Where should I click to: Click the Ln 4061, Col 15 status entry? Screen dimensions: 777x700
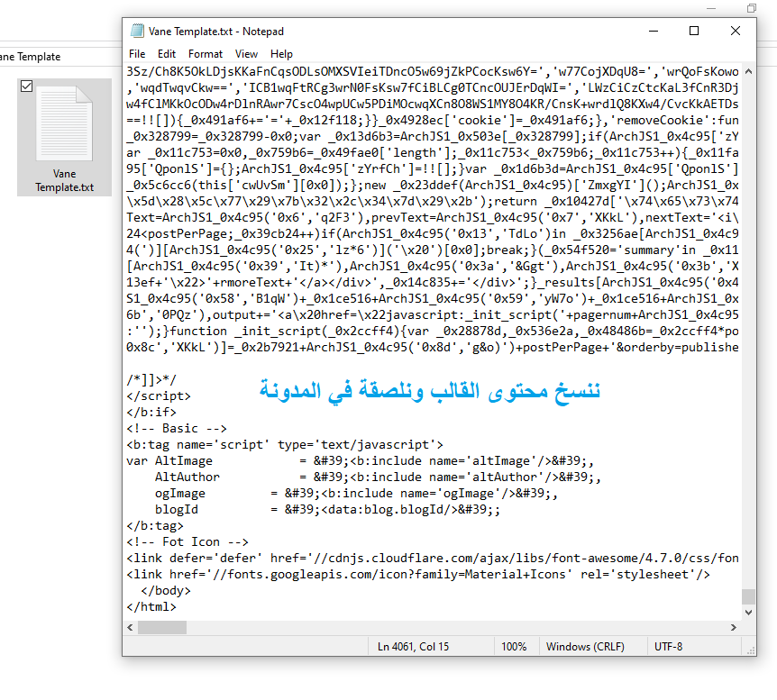(413, 647)
